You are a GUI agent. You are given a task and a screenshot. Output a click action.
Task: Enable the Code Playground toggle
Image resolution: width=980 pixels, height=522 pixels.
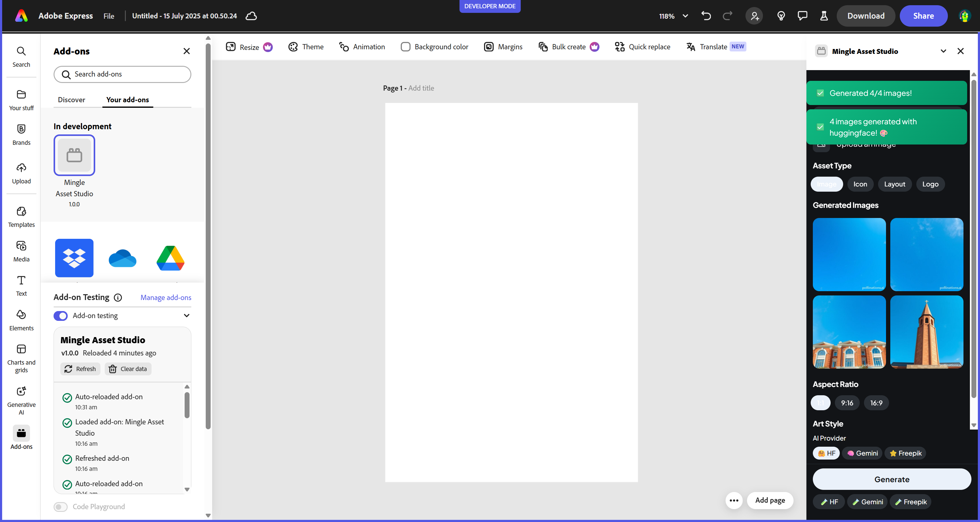pyautogui.click(x=61, y=507)
